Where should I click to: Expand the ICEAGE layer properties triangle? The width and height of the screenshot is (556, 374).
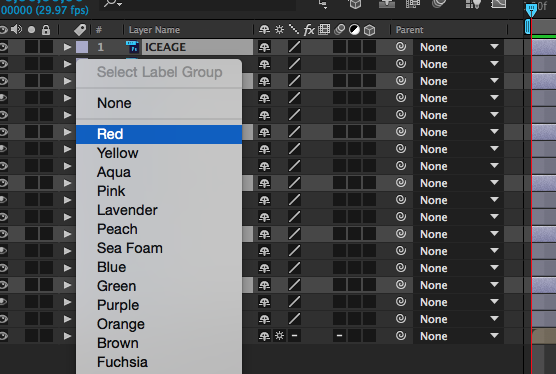(x=67, y=47)
